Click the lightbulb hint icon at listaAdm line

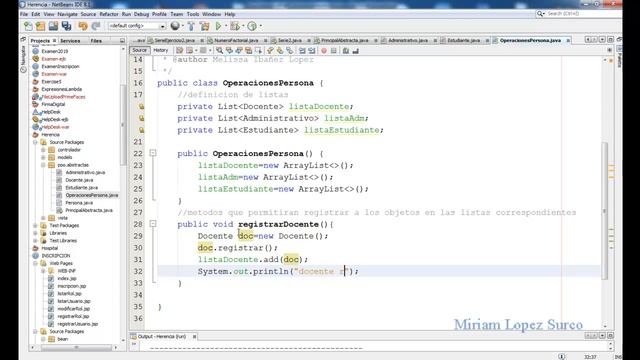click(141, 118)
